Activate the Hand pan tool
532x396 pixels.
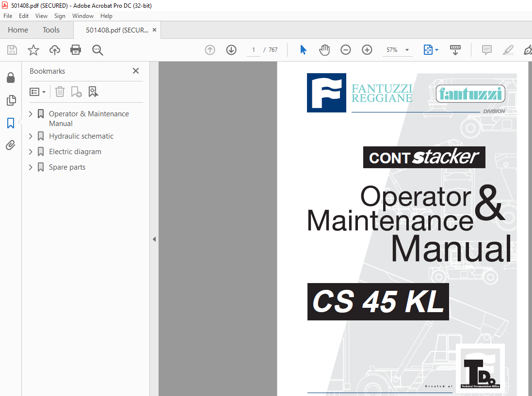click(x=324, y=50)
